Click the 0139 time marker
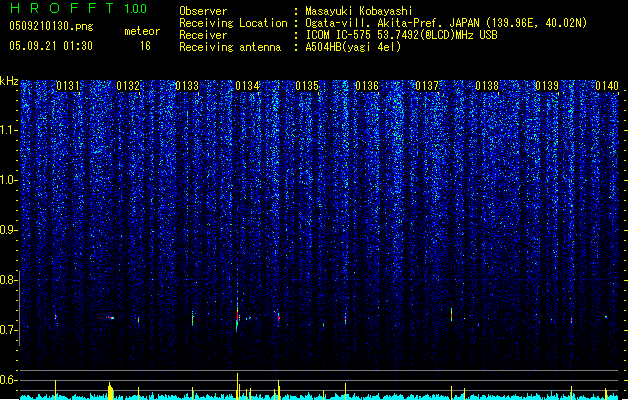This screenshot has height=400, width=629. (x=547, y=86)
